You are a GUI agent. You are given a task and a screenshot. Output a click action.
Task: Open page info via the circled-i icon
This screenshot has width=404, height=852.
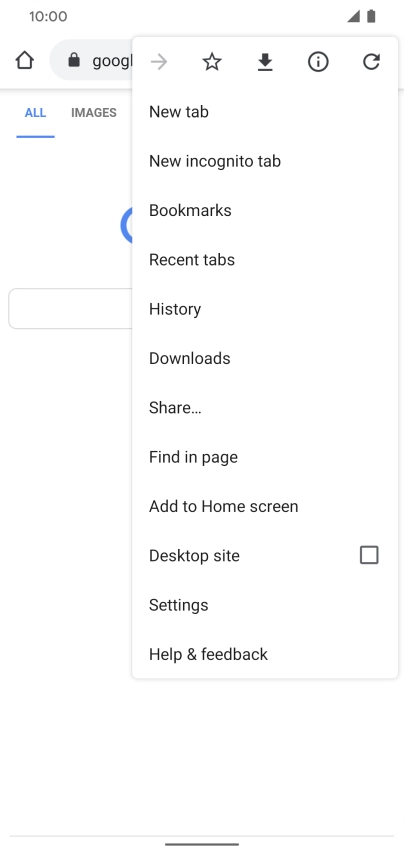318,62
